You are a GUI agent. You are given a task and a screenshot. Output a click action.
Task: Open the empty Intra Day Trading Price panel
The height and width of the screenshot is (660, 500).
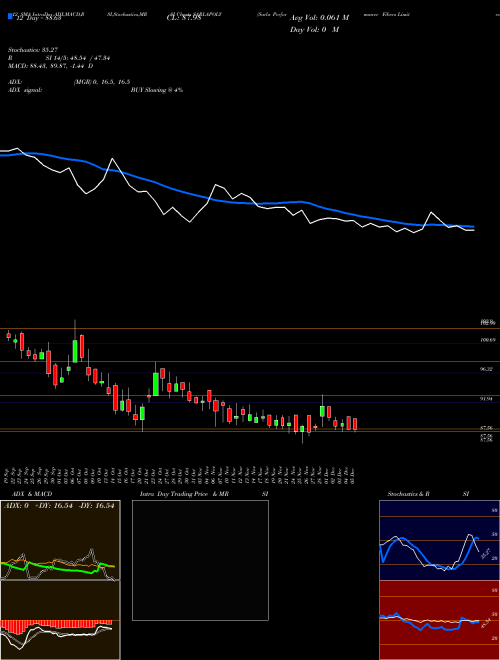point(200,560)
